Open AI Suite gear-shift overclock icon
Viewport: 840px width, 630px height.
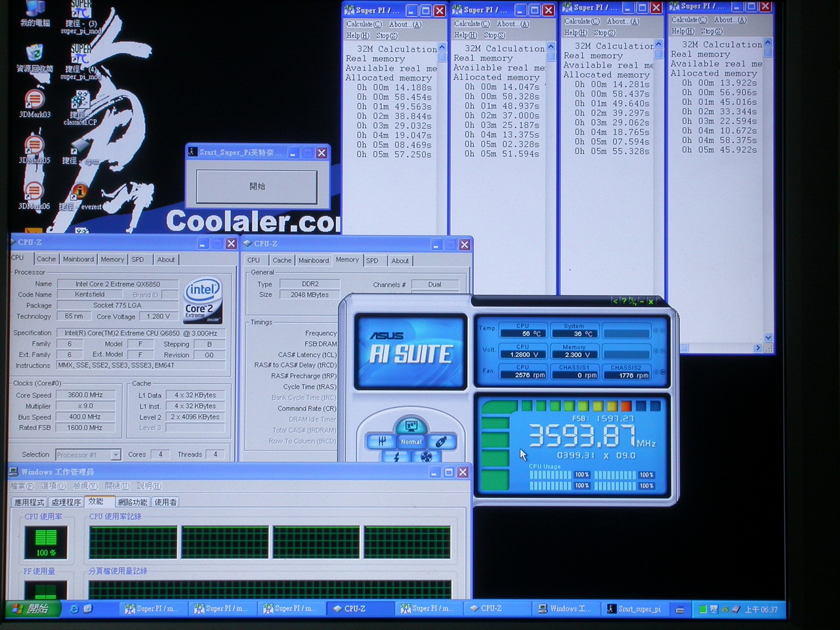pyautogui.click(x=382, y=442)
